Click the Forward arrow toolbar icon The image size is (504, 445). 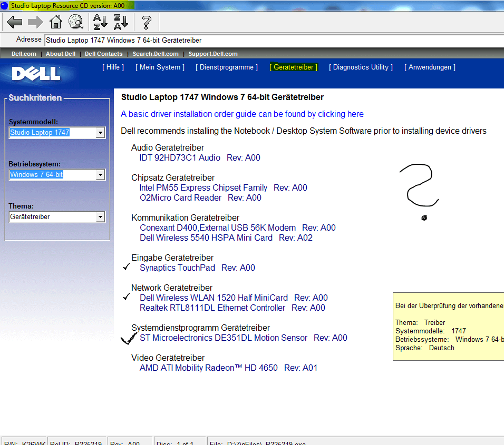[x=35, y=22]
